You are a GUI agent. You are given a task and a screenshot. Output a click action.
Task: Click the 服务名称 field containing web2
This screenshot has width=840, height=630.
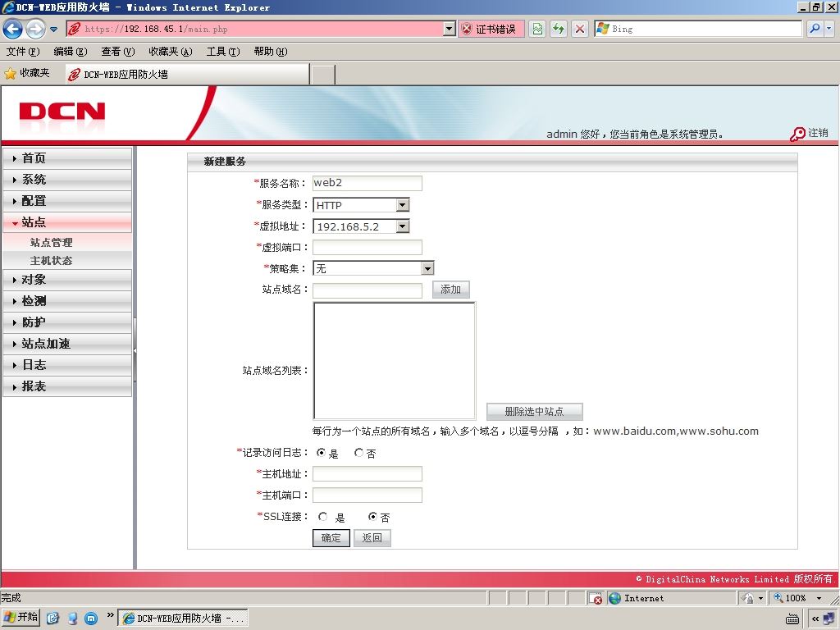click(367, 183)
